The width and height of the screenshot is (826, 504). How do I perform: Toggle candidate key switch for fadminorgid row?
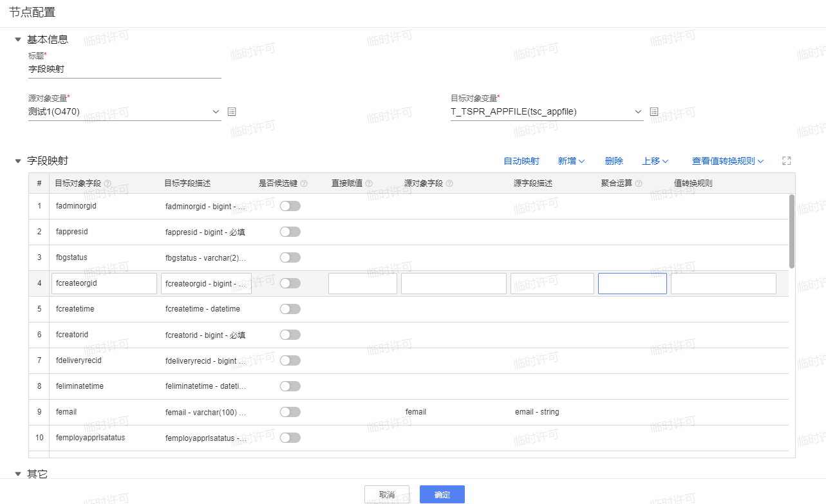(290, 206)
